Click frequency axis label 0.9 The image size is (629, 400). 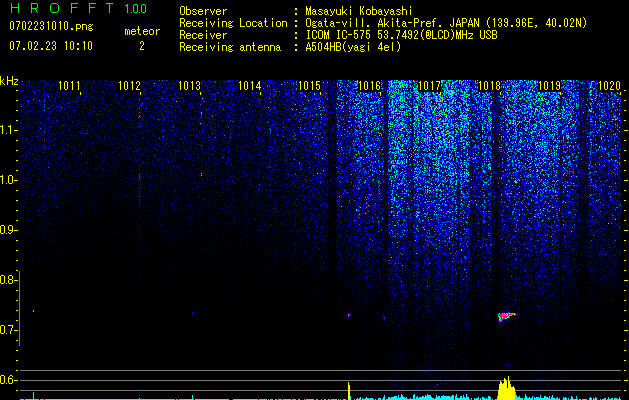(7, 230)
